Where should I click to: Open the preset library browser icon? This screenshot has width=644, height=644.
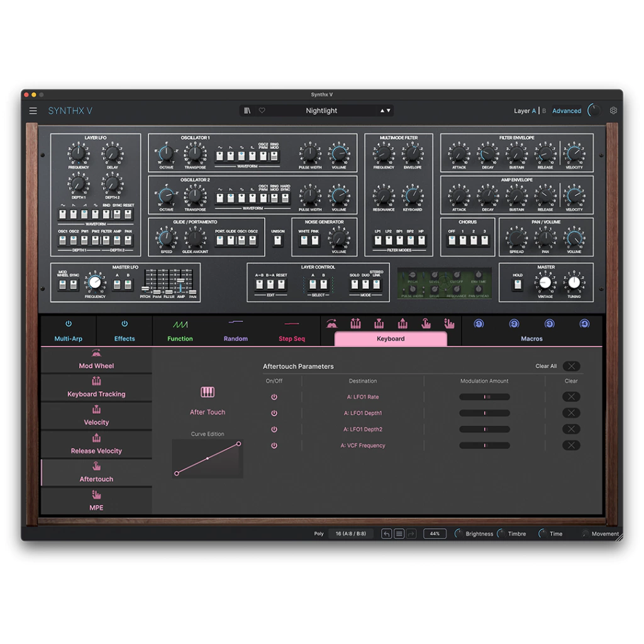pos(247,111)
